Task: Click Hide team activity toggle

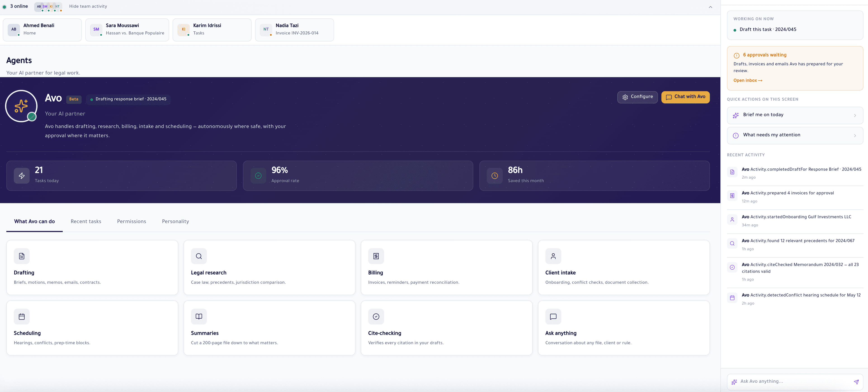Action: (x=88, y=6)
